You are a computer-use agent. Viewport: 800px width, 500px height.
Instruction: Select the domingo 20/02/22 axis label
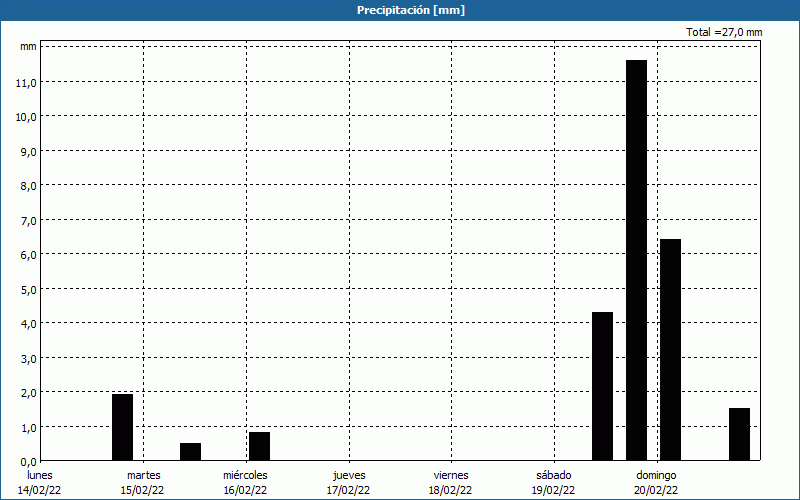656,483
